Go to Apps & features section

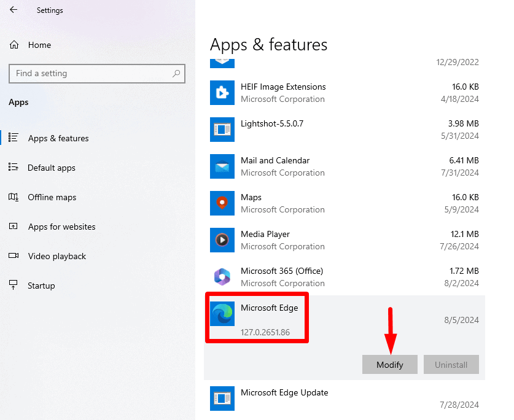[x=58, y=138]
